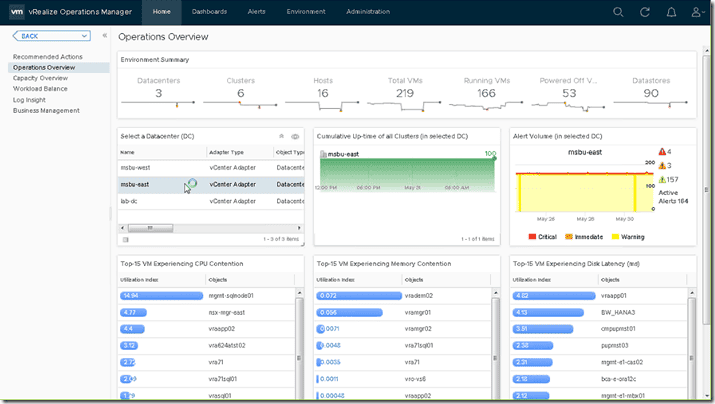Click the Clusters count 6
The height and width of the screenshot is (404, 715).
click(241, 93)
